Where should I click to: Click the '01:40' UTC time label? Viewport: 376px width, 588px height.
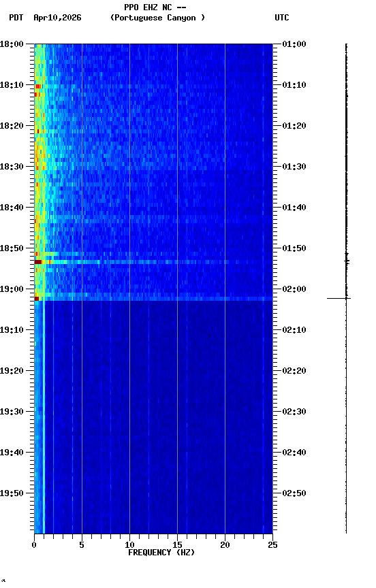(x=294, y=208)
